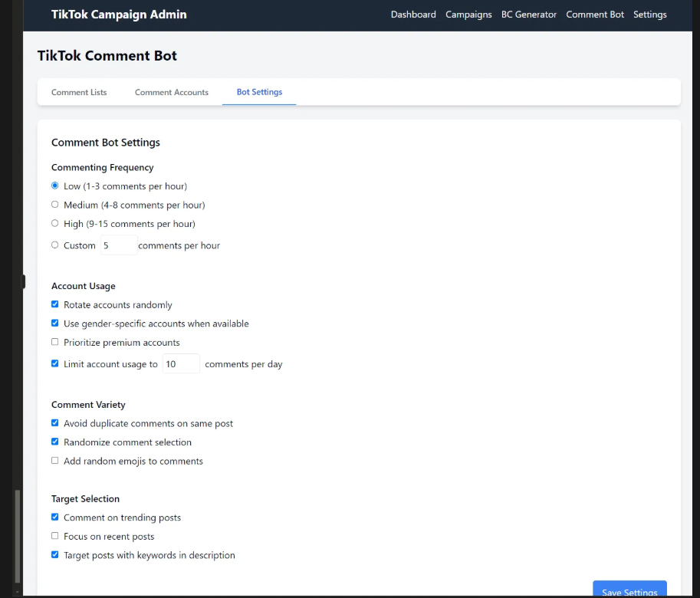Select the Bot Settings tab

click(x=259, y=92)
